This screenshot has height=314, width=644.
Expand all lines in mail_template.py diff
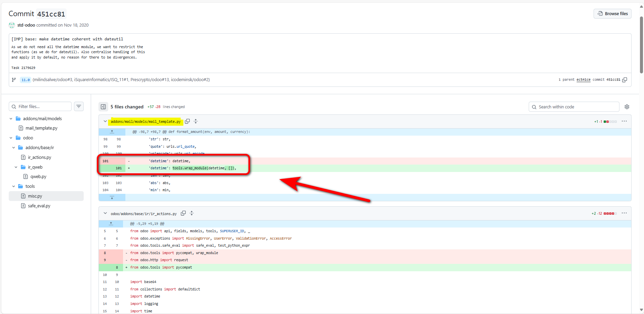196,121
